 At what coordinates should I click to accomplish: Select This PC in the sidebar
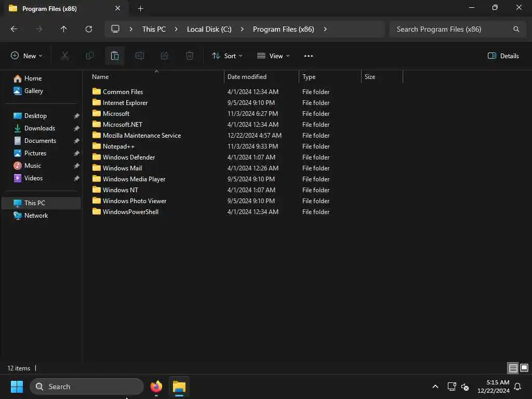pos(43,203)
